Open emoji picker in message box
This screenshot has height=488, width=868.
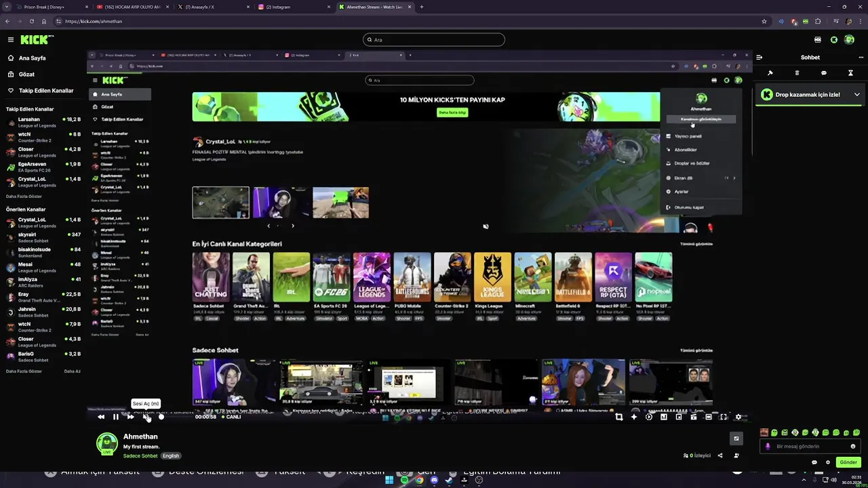pos(853,447)
